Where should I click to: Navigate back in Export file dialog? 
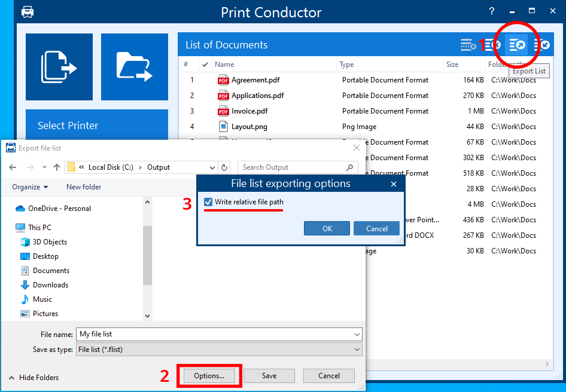(13, 167)
